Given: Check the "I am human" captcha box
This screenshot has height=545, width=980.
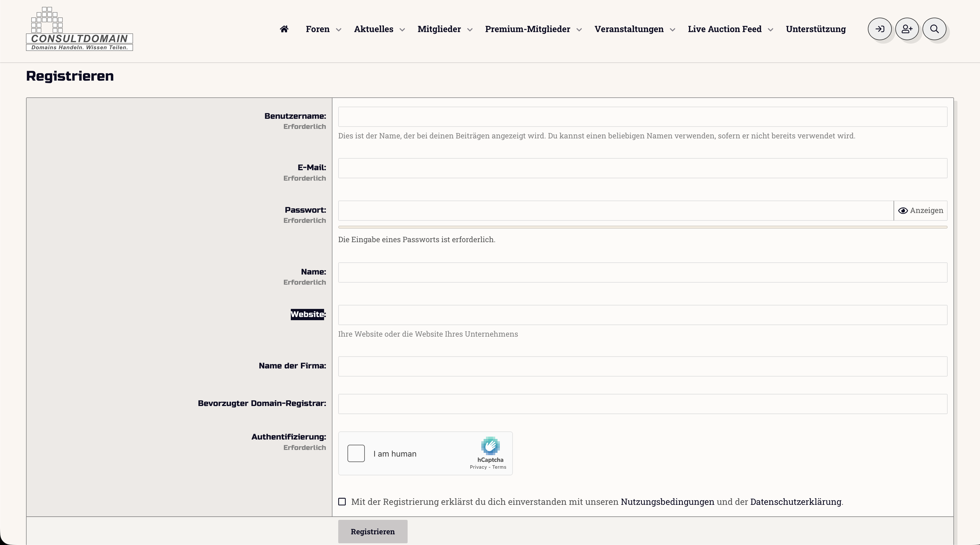Looking at the screenshot, I should click(356, 453).
